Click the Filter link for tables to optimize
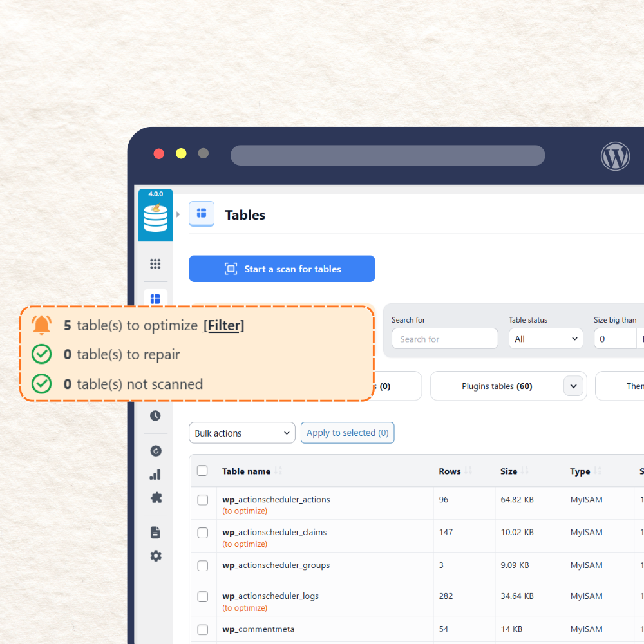Viewport: 644px width, 644px height. click(x=223, y=325)
